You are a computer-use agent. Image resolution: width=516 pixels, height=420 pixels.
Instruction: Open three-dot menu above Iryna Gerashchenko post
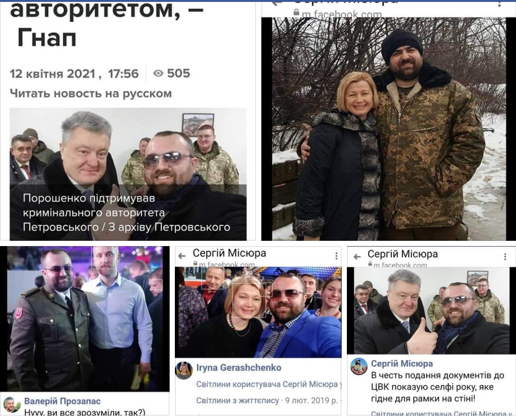[x=336, y=256]
